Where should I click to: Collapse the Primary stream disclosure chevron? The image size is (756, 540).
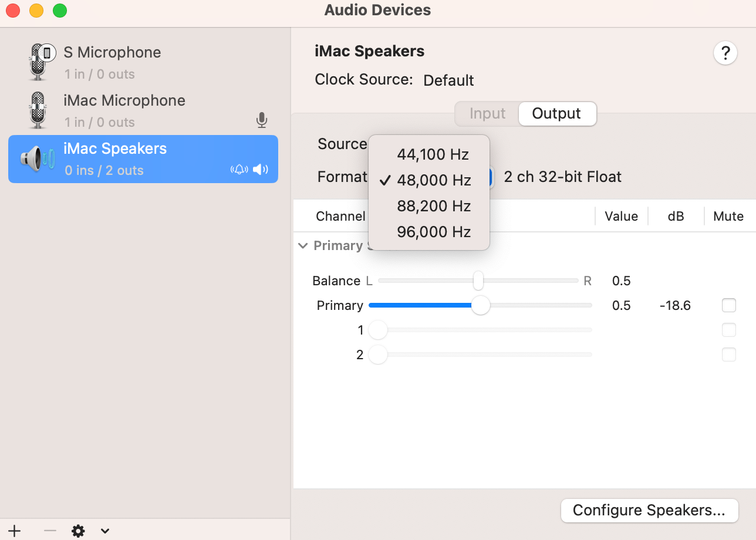click(x=303, y=245)
